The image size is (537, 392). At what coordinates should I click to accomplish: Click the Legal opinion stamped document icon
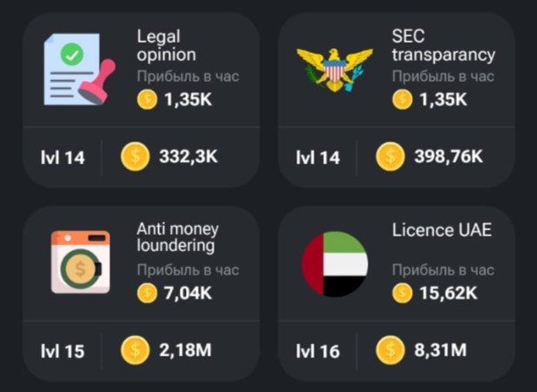click(x=80, y=69)
